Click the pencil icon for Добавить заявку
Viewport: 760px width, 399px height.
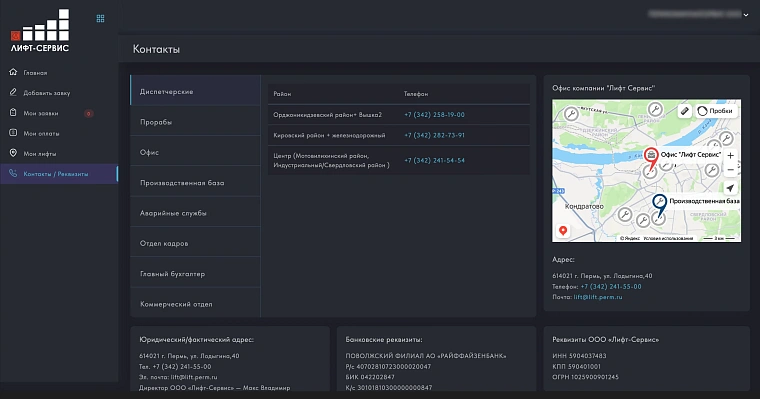tap(13, 92)
